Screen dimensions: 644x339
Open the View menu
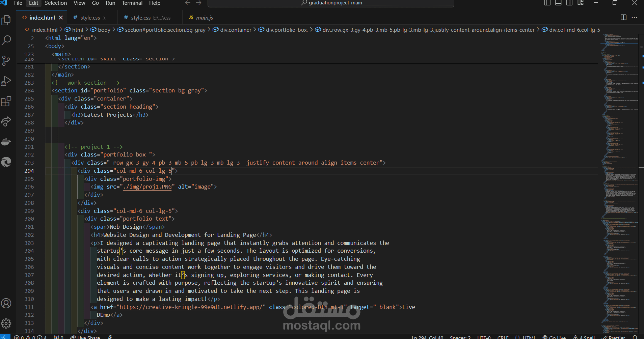coord(79,3)
